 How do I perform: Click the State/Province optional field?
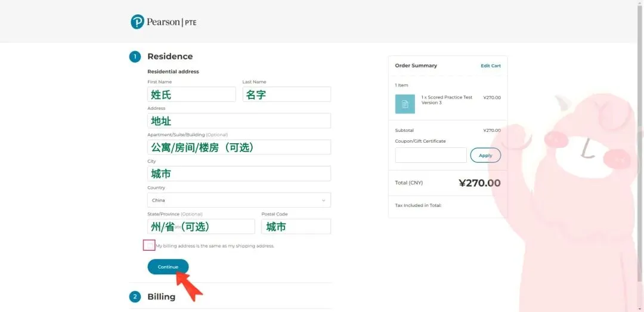pos(202,227)
